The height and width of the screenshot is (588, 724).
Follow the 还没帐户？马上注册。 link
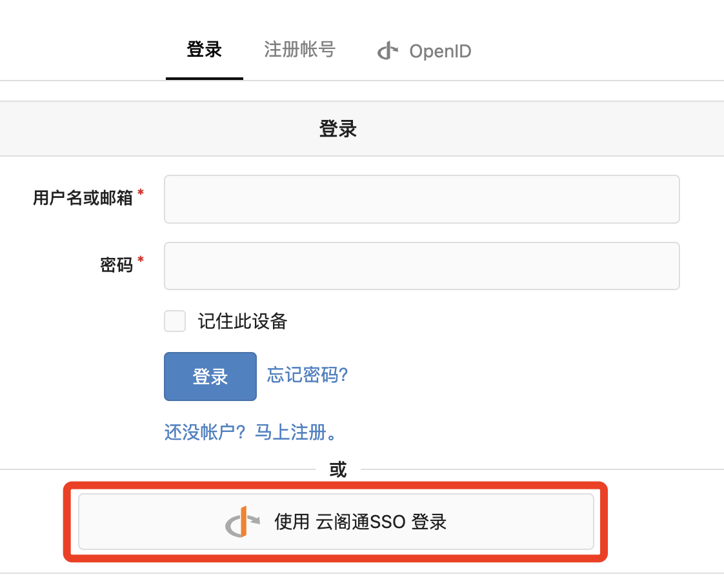point(251,432)
